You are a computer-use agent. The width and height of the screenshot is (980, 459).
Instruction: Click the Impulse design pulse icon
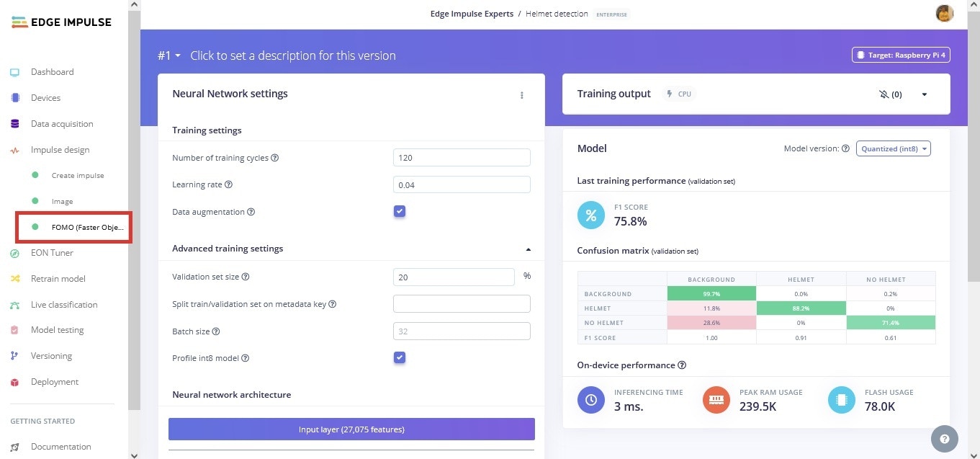pos(14,150)
